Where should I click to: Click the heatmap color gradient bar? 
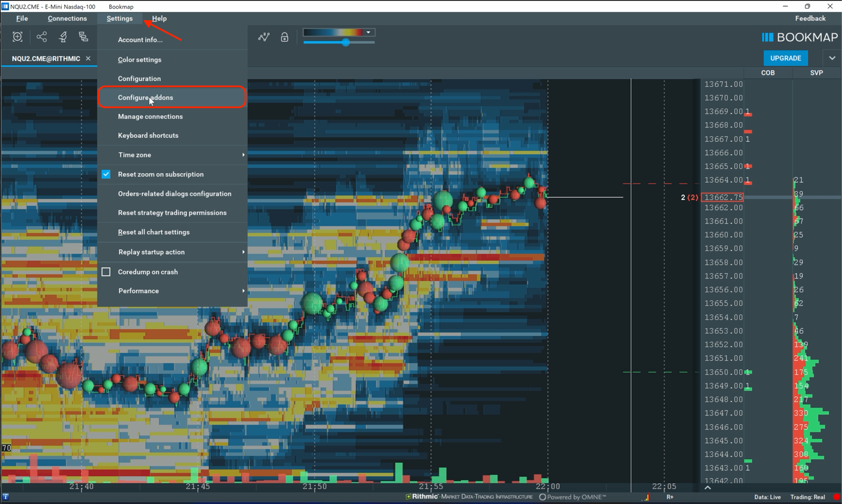pos(333,32)
